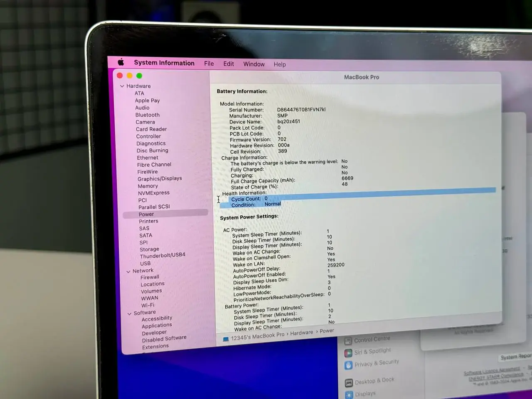Open the Edit menu
The image size is (532, 399).
[229, 64]
